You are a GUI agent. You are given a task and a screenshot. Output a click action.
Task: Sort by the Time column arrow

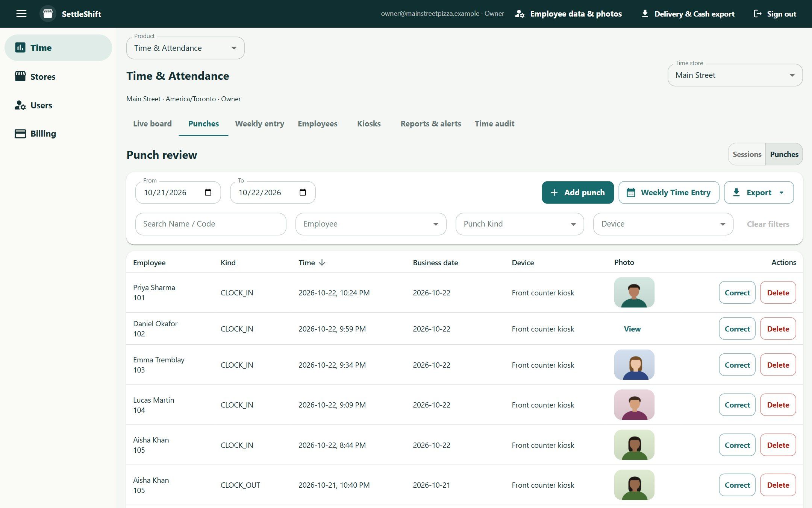point(322,263)
